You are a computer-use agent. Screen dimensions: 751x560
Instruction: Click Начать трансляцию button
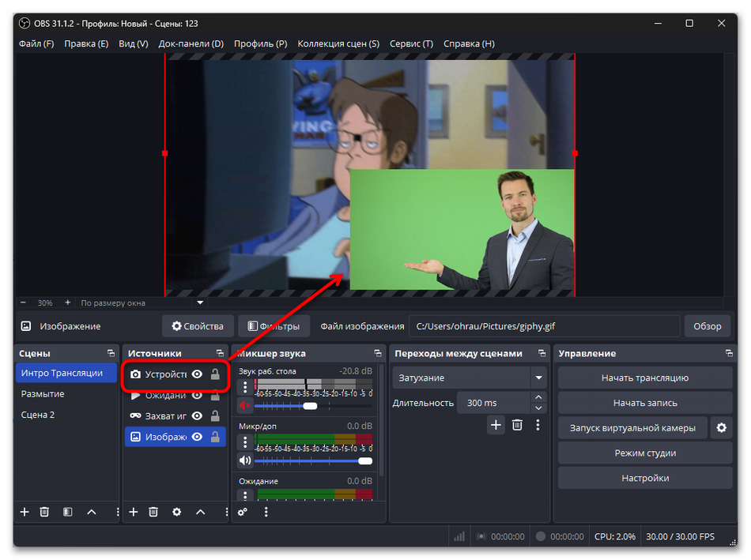644,378
